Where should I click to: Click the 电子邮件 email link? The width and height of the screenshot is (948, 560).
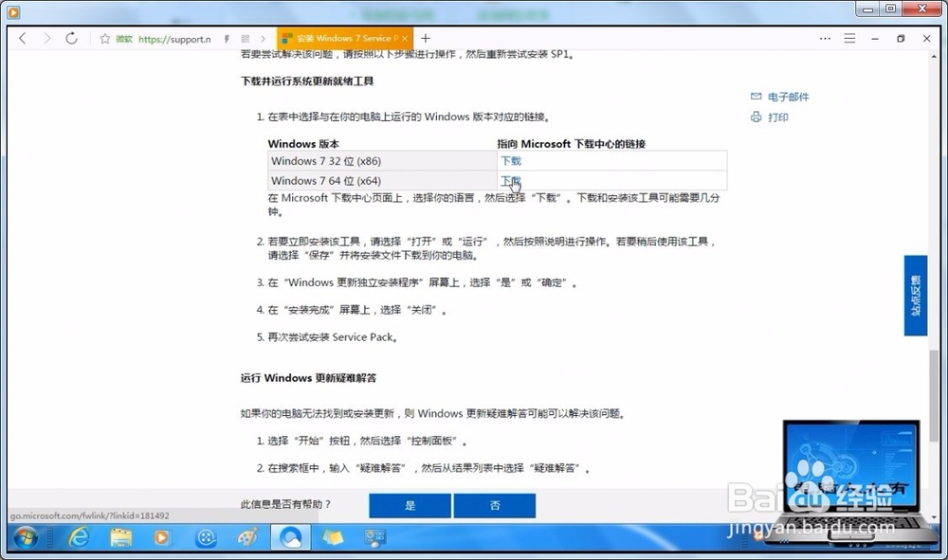788,97
